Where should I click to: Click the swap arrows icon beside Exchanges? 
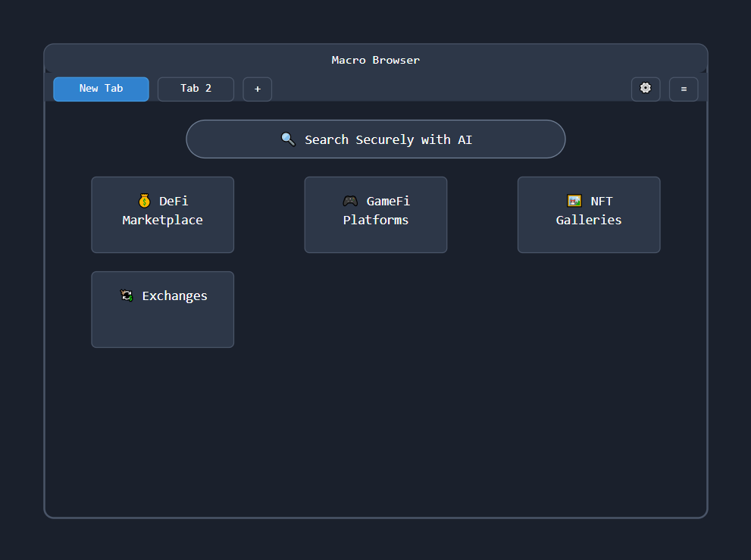point(127,296)
